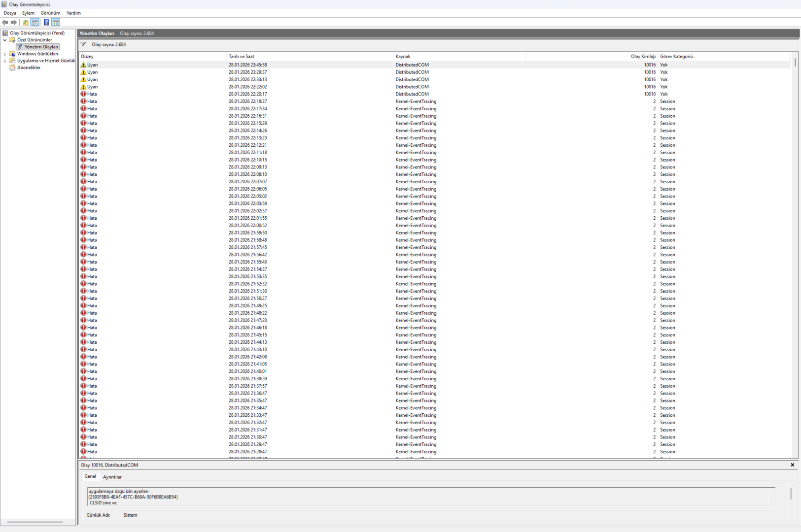801x532 pixels.
Task: Click the CLSID text {2593F8B9-4EAF-457C-B68A-50F6B8EA6B54}
Action: [x=133, y=497]
